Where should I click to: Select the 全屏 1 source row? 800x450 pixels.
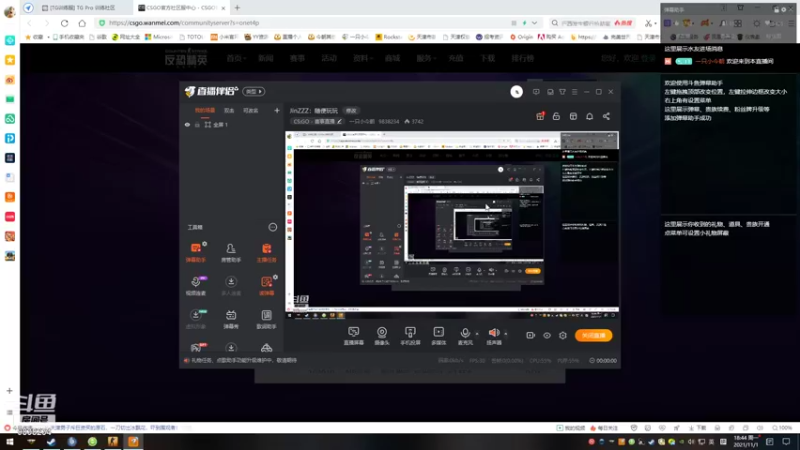[x=232, y=124]
